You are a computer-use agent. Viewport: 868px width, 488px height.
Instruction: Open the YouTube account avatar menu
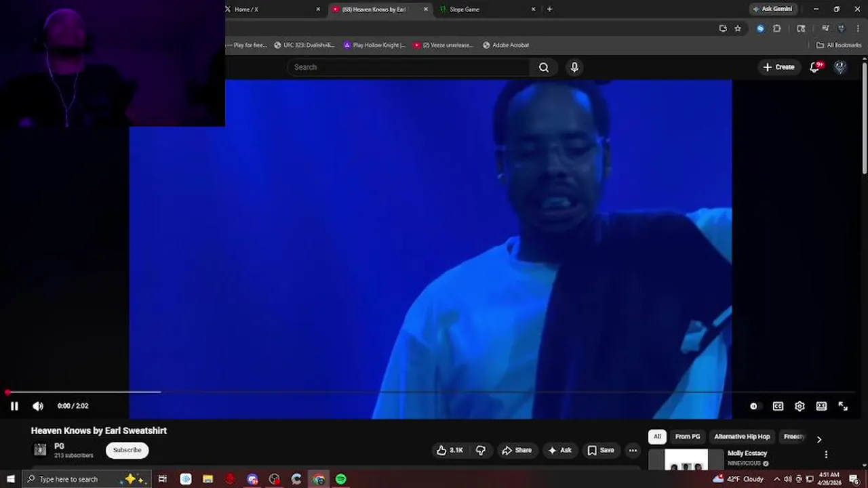pyautogui.click(x=840, y=67)
